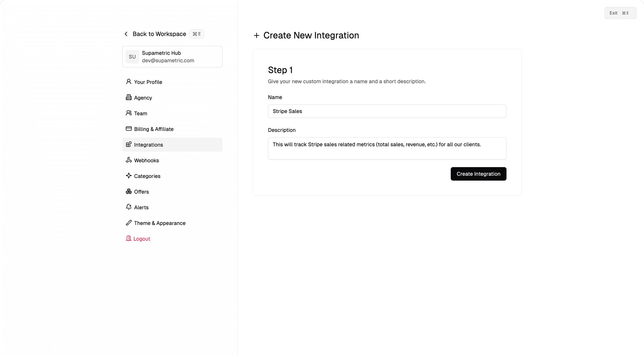Click the back chevron arrow icon
The height and width of the screenshot is (357, 644).
point(126,34)
